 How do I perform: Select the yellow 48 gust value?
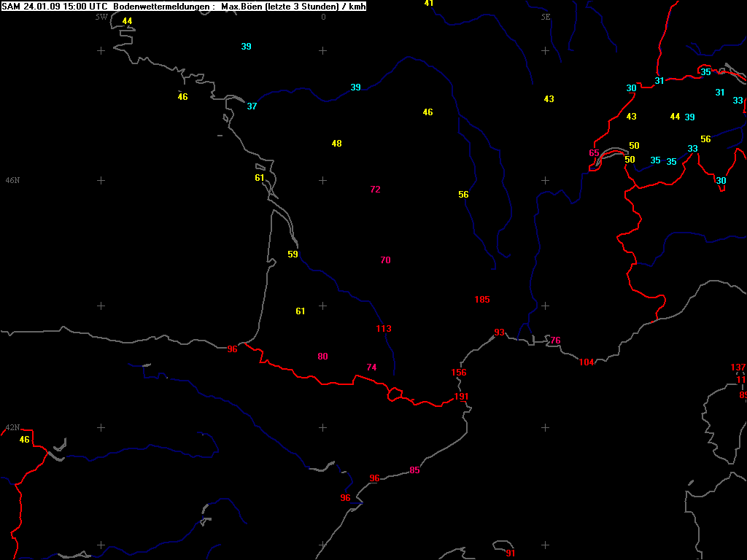tap(336, 144)
